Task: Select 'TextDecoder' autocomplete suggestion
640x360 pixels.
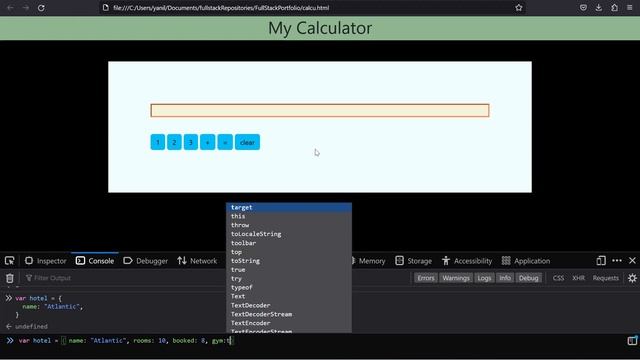Action: click(x=289, y=305)
